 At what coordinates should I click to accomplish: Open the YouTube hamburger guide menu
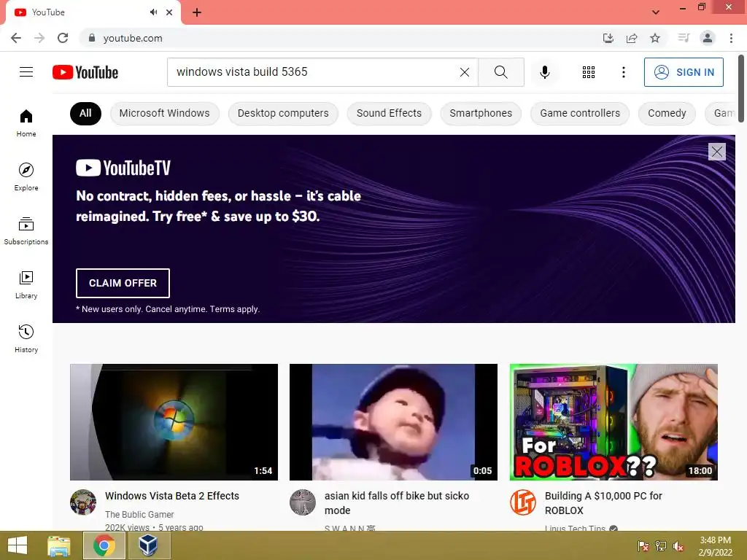pyautogui.click(x=26, y=72)
